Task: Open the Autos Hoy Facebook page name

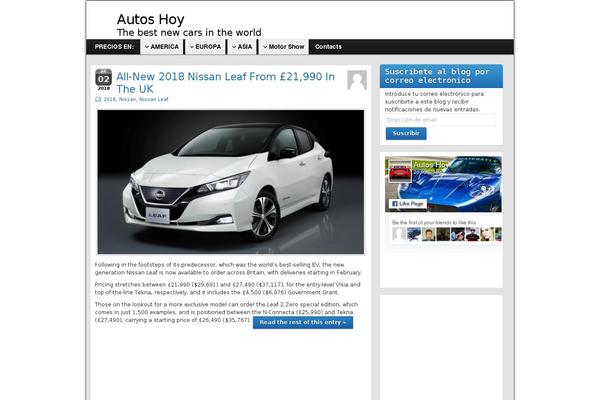Action: tap(430, 165)
